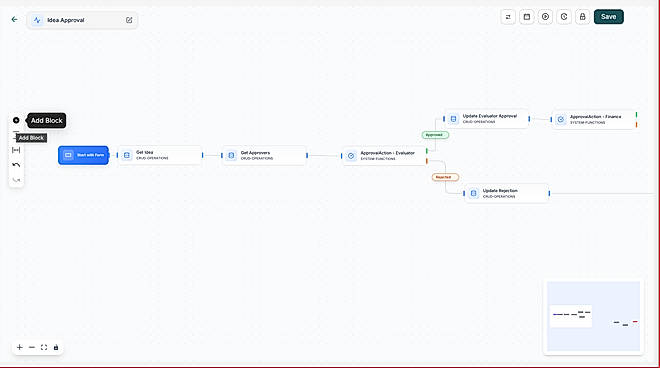Fit the canvas to view

(x=44, y=347)
